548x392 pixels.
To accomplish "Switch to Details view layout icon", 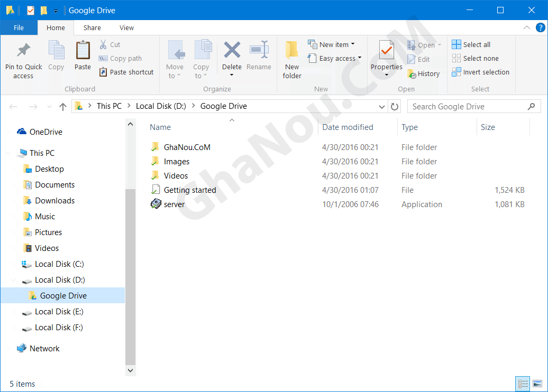I will pyautogui.click(x=523, y=384).
